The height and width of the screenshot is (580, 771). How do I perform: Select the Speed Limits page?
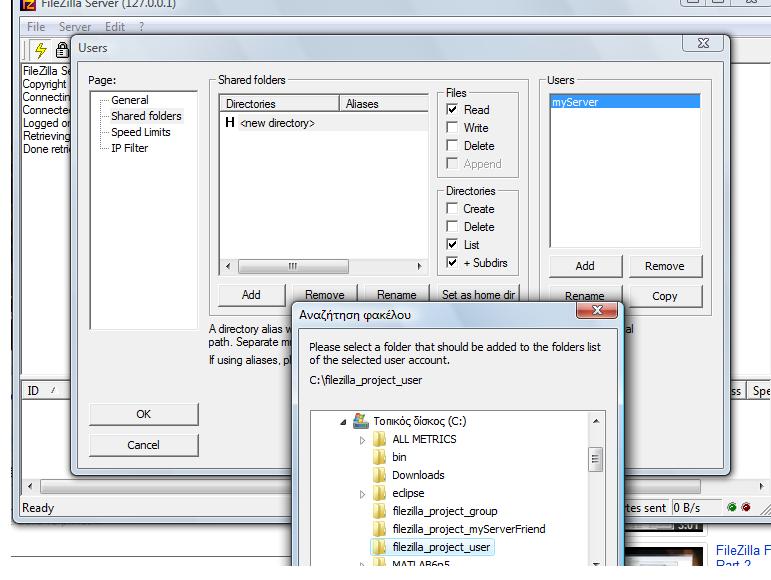141,132
